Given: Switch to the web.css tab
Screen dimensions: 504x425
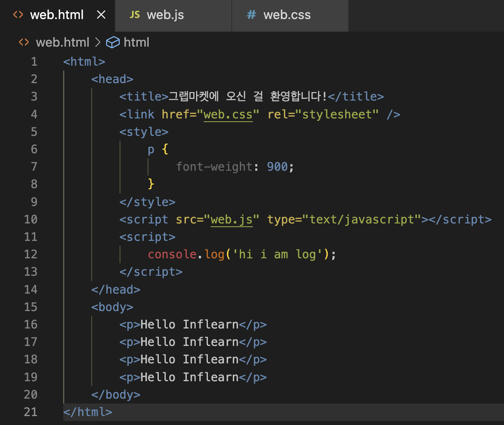Looking at the screenshot, I should coord(290,15).
